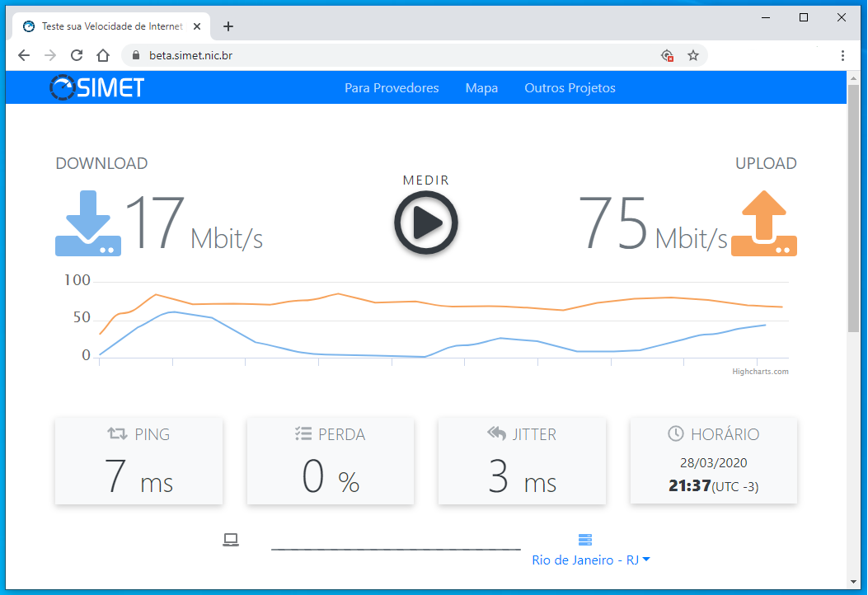Reload the page

point(77,55)
